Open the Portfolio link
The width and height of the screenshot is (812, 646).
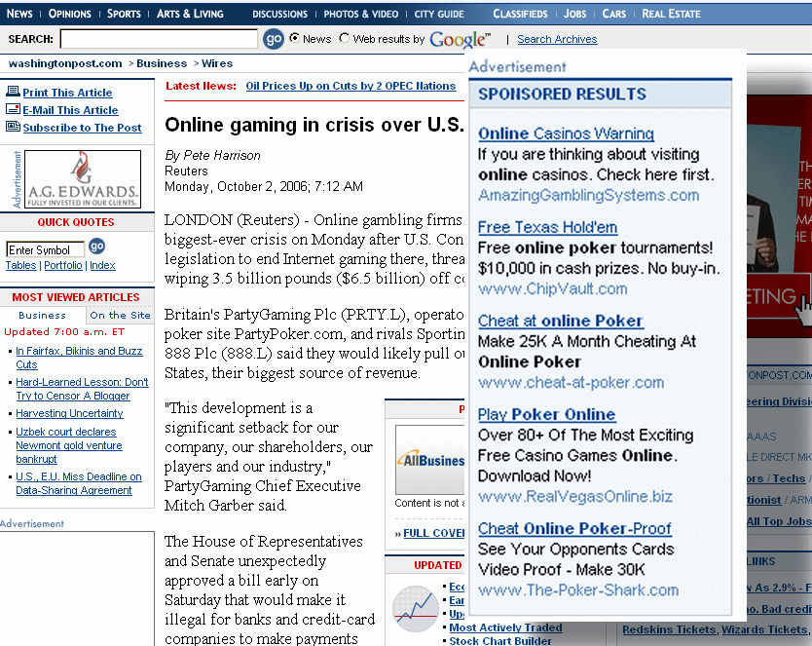pyautogui.click(x=63, y=265)
